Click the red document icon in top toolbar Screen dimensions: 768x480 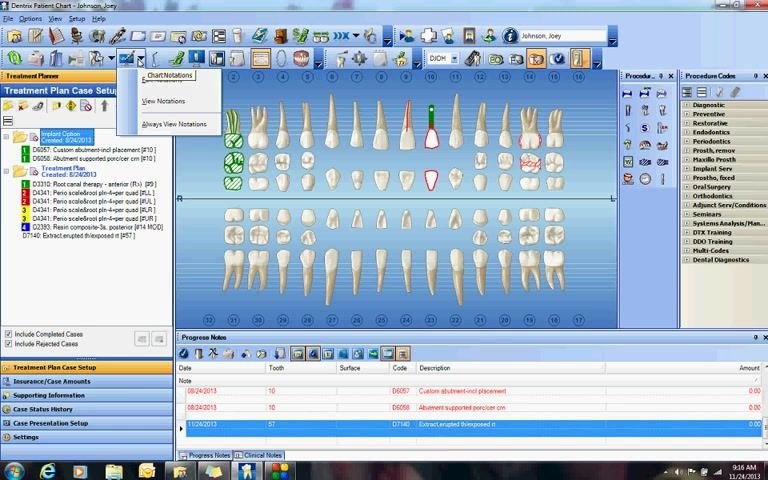tap(56, 36)
